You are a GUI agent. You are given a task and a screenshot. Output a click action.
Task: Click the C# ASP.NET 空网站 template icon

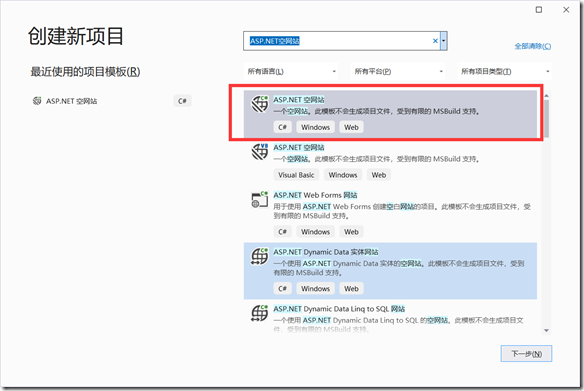[x=260, y=104]
